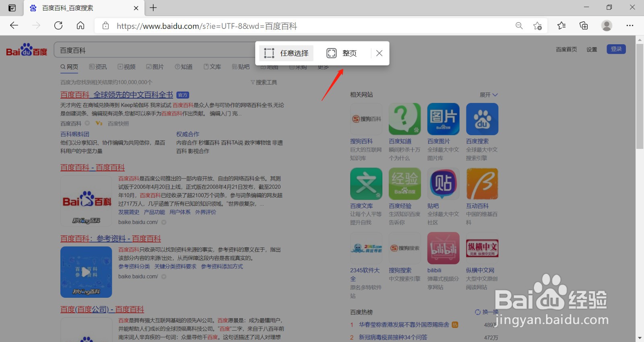The width and height of the screenshot is (644, 342).
Task: Add page to favorites star icon
Action: point(537,26)
